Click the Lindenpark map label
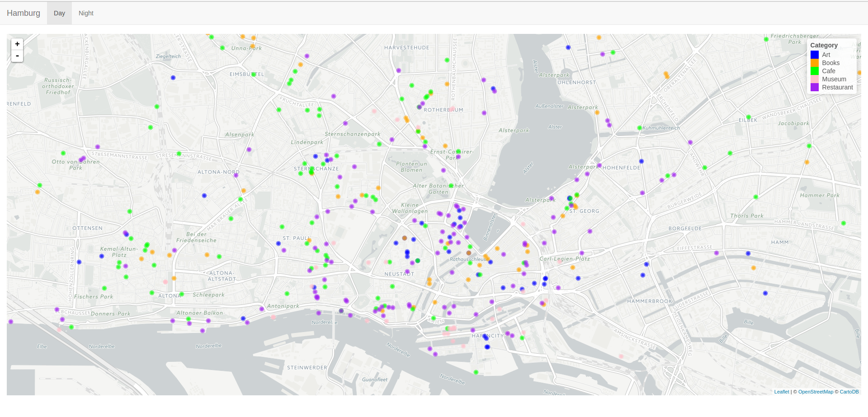Image resolution: width=868 pixels, height=417 pixels. (x=307, y=142)
